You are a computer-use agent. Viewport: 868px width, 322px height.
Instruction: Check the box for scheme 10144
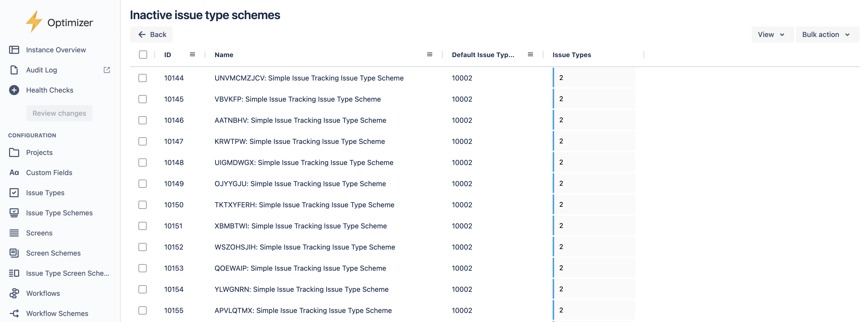pos(143,78)
